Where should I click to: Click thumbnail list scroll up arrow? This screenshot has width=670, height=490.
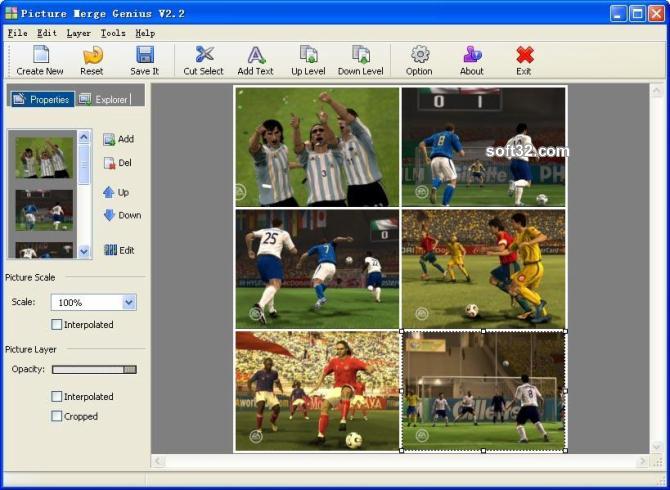(84, 137)
